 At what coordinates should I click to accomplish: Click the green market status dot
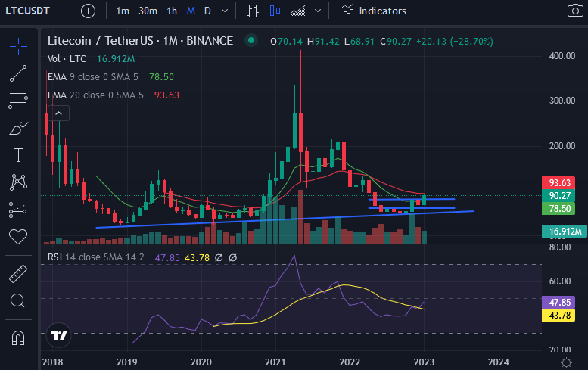click(251, 40)
